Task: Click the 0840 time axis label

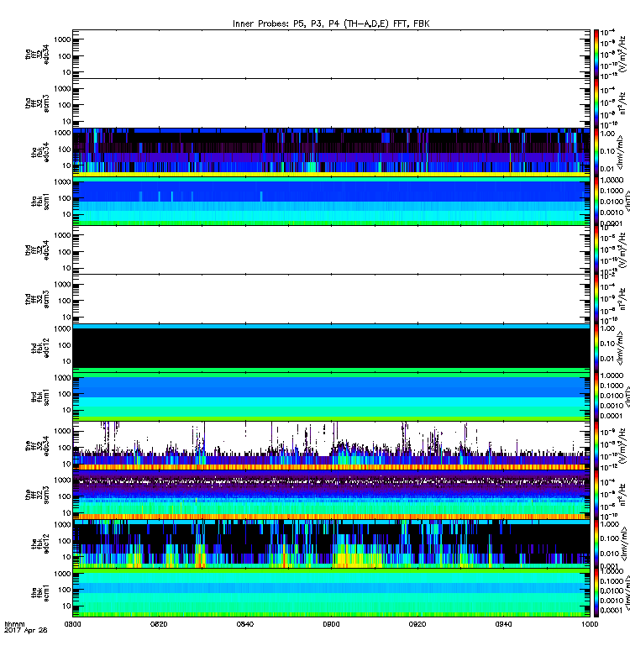Action: coord(245,624)
